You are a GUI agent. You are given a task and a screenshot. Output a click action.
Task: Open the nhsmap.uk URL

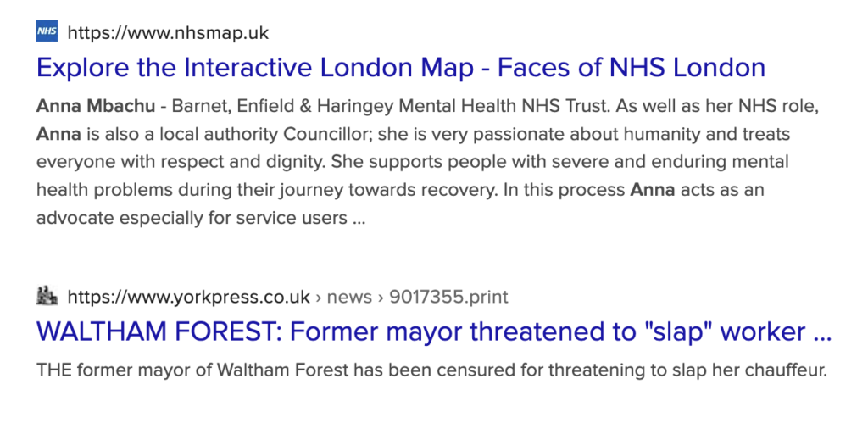168,33
